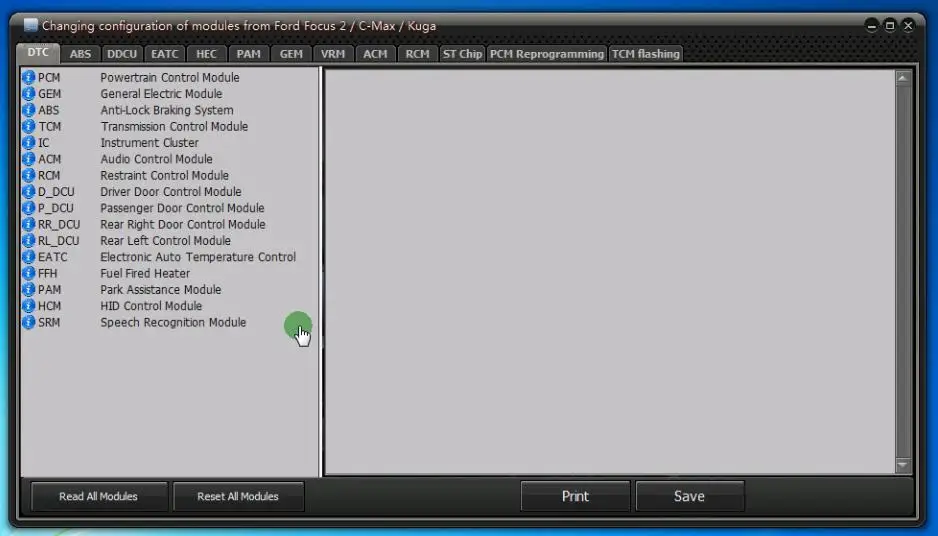Switch to the DTC tab
938x536 pixels.
38,53
